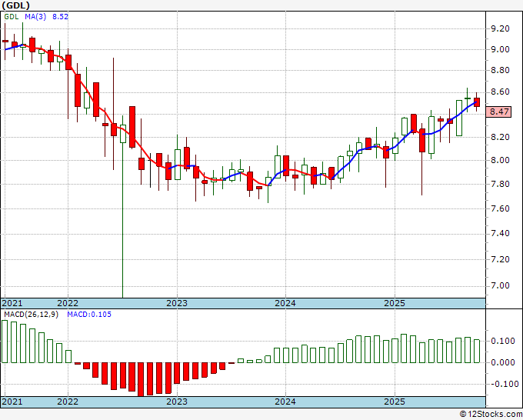Click 2024 on the price chart timeline
The image size is (523, 420).
pos(285,303)
